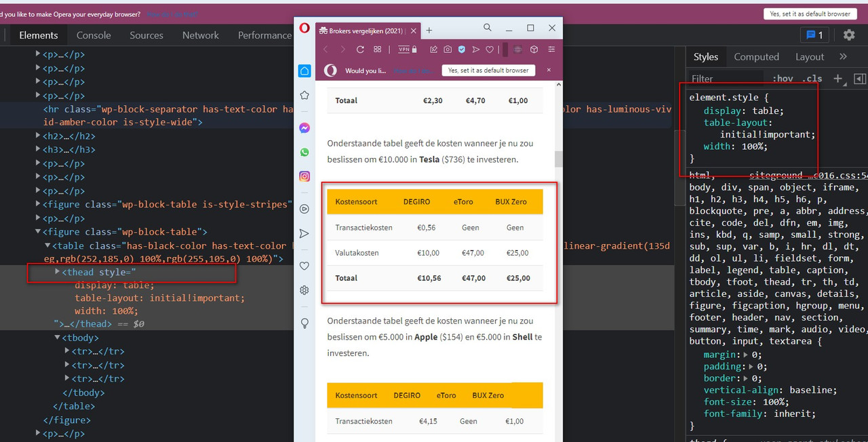
Task: Expand the border shorthand property
Action: click(x=746, y=378)
